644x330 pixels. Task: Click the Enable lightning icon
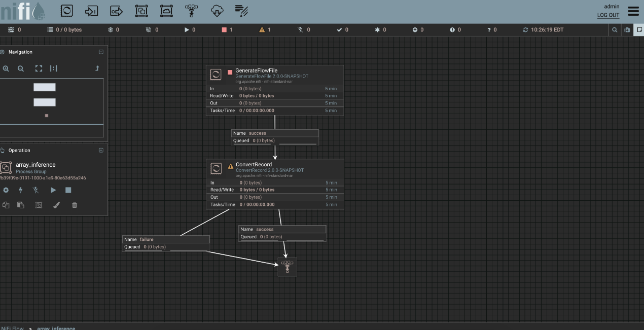click(21, 190)
